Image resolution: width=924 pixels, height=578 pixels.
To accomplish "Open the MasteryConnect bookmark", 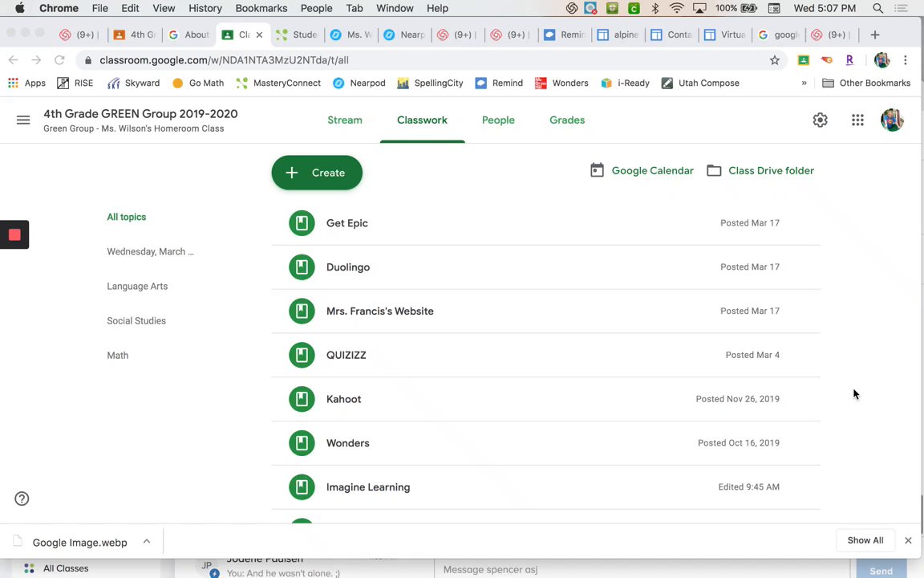I will coord(278,83).
